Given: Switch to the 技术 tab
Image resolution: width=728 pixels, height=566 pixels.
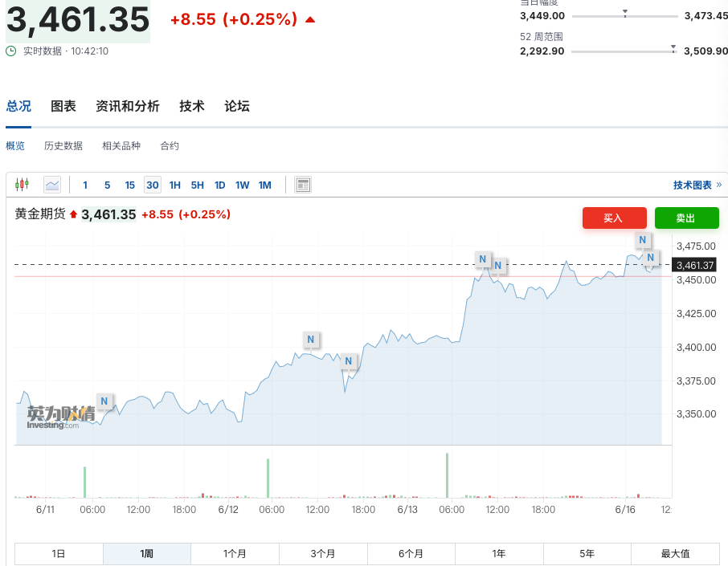Looking at the screenshot, I should [191, 106].
